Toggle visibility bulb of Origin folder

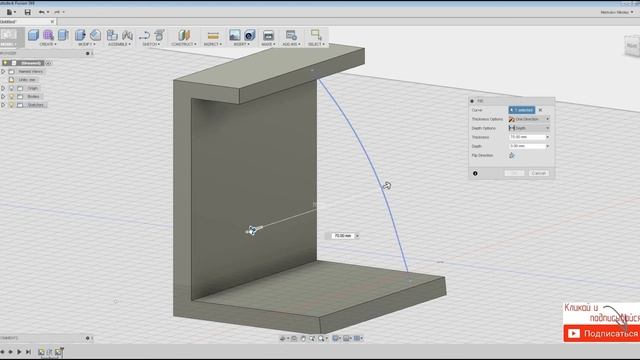11,88
